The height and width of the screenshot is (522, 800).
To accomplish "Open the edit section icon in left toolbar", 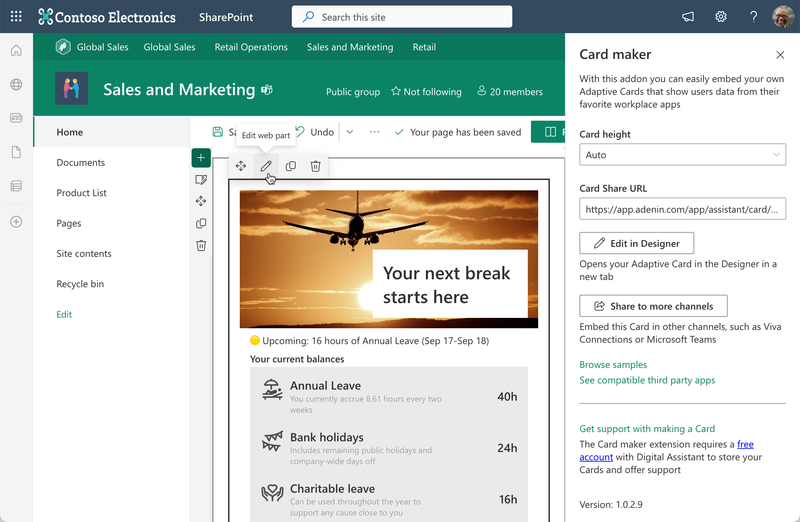I will pos(201,180).
